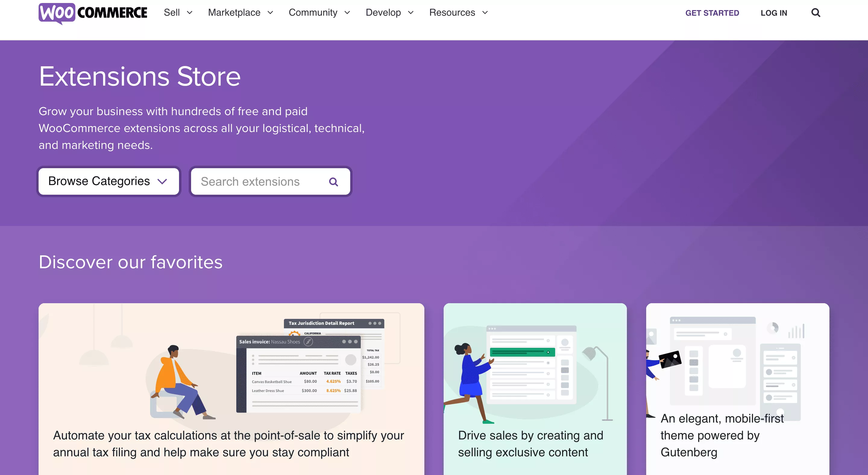
Task: Click the GET STARTED button
Action: coord(712,12)
